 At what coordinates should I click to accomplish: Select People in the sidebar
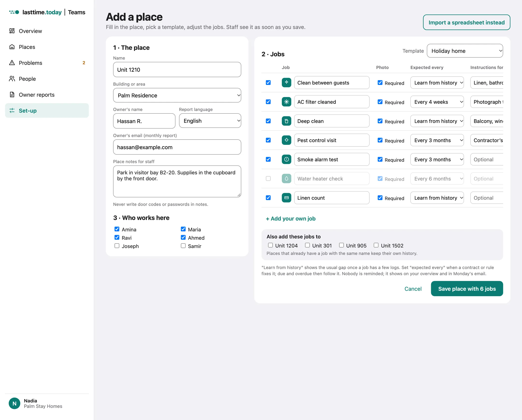[x=47, y=79]
